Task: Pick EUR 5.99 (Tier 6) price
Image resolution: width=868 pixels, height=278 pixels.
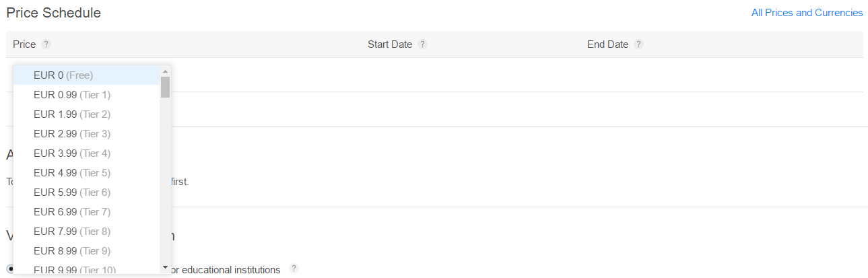Action: click(x=72, y=193)
